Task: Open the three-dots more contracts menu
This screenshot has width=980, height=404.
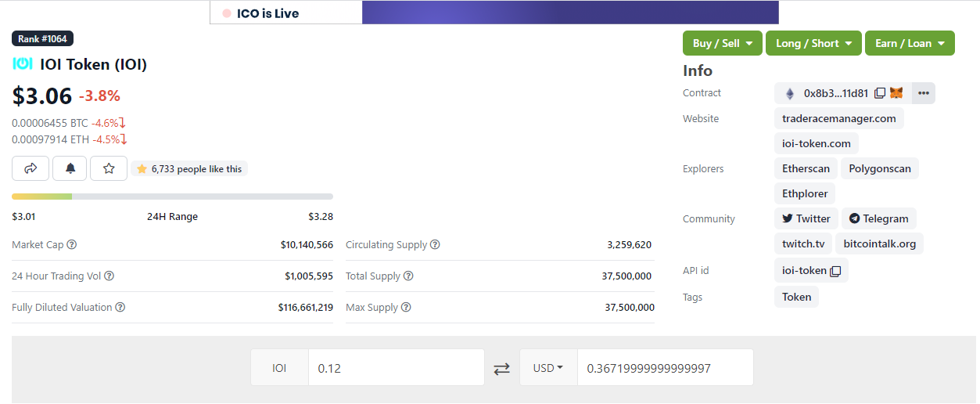Action: click(x=924, y=93)
